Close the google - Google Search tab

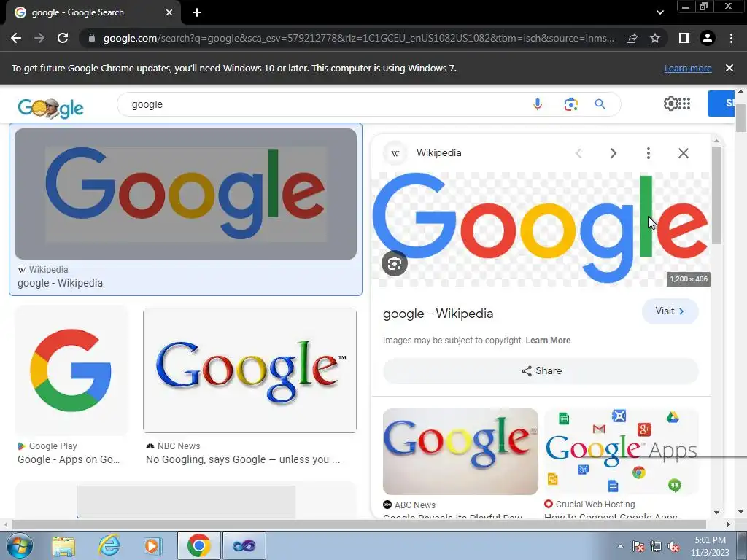(169, 12)
